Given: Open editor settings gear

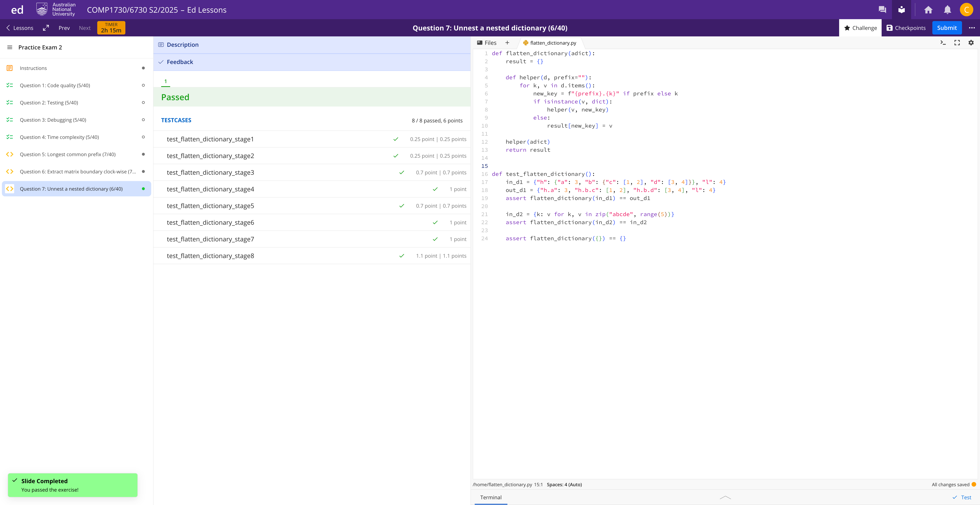Looking at the screenshot, I should tap(971, 43).
